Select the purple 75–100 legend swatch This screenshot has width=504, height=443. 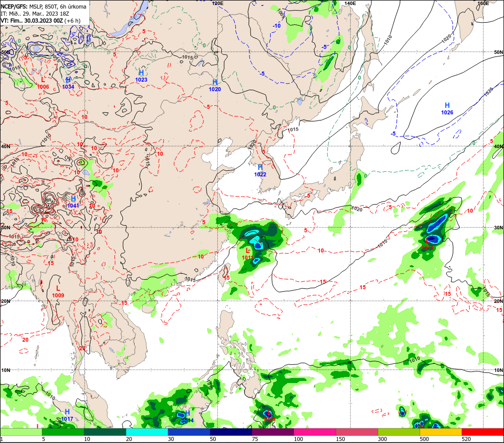tap(273, 432)
